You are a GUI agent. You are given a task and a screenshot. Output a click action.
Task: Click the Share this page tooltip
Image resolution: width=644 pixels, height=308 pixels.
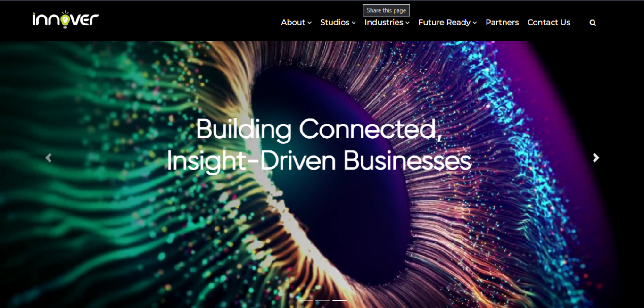[386, 10]
